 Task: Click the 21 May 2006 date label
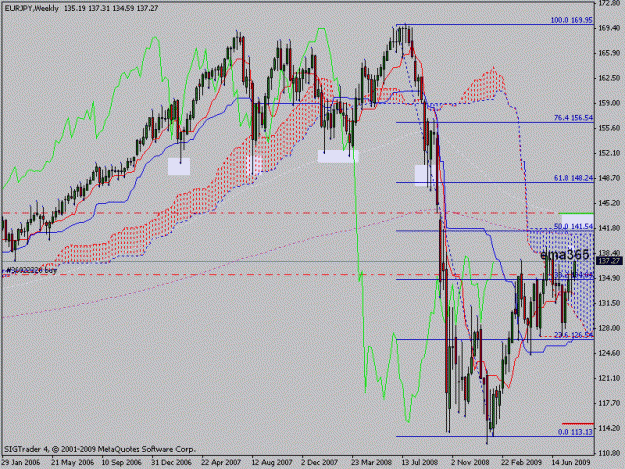[x=73, y=463]
